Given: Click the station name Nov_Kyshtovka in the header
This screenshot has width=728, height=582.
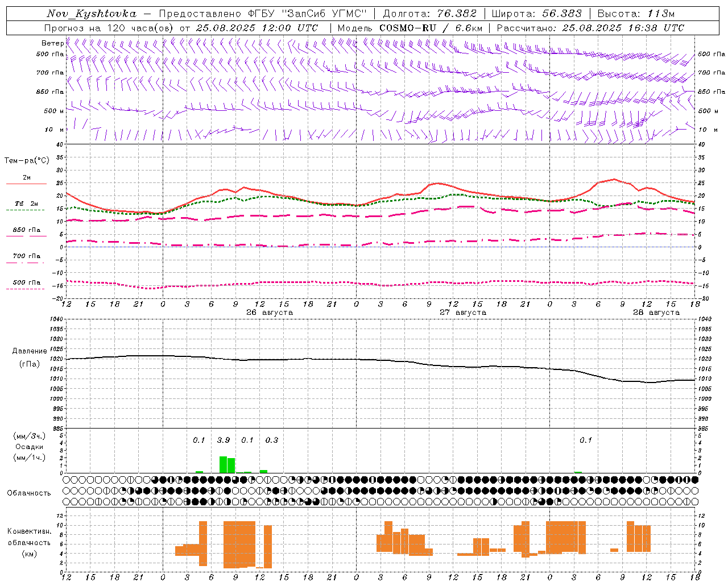Looking at the screenshot, I should (92, 14).
